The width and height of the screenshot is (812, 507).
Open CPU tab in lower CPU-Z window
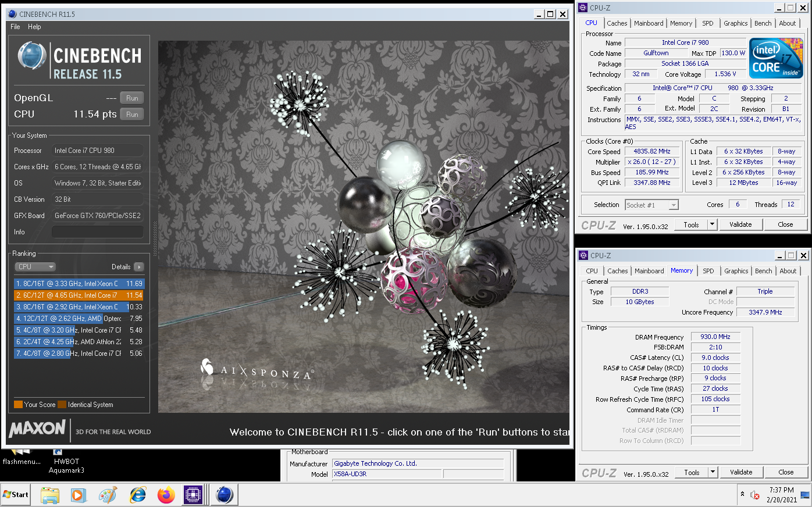click(592, 271)
